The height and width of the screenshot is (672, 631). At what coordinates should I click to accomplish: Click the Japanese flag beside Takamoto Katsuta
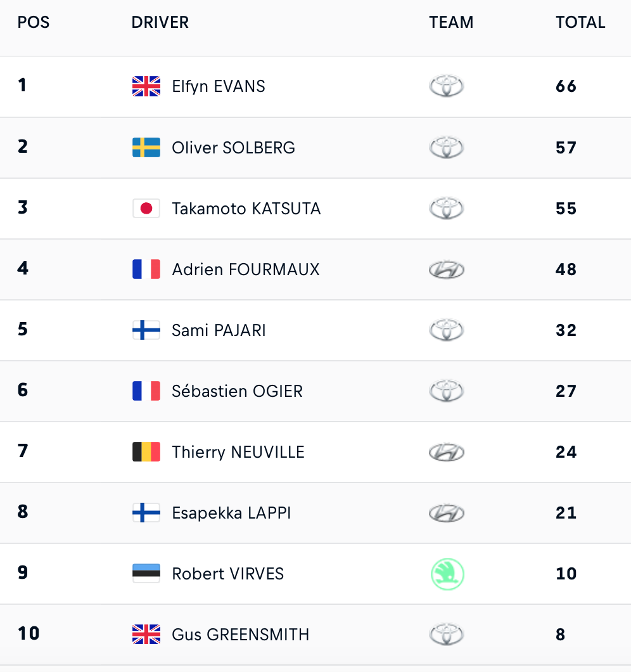pyautogui.click(x=146, y=209)
